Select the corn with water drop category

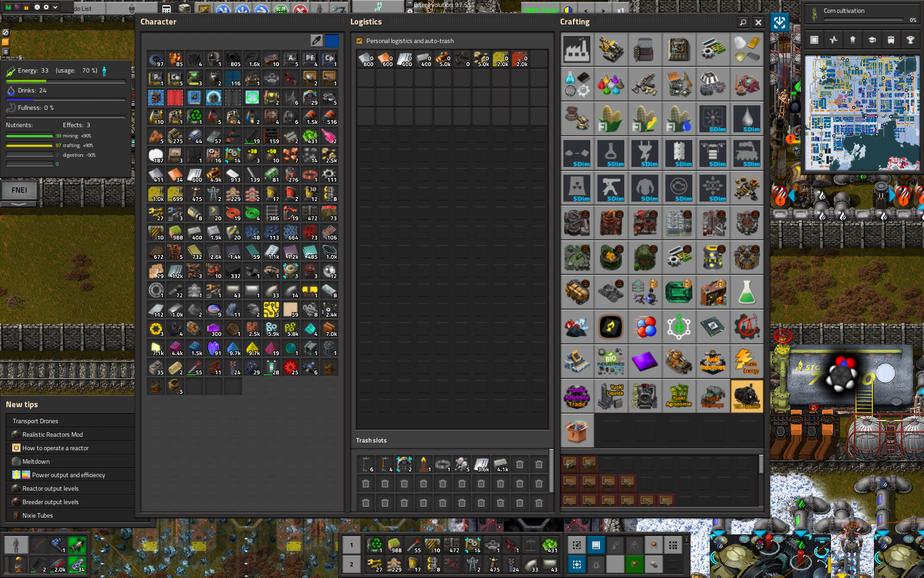coord(679,118)
